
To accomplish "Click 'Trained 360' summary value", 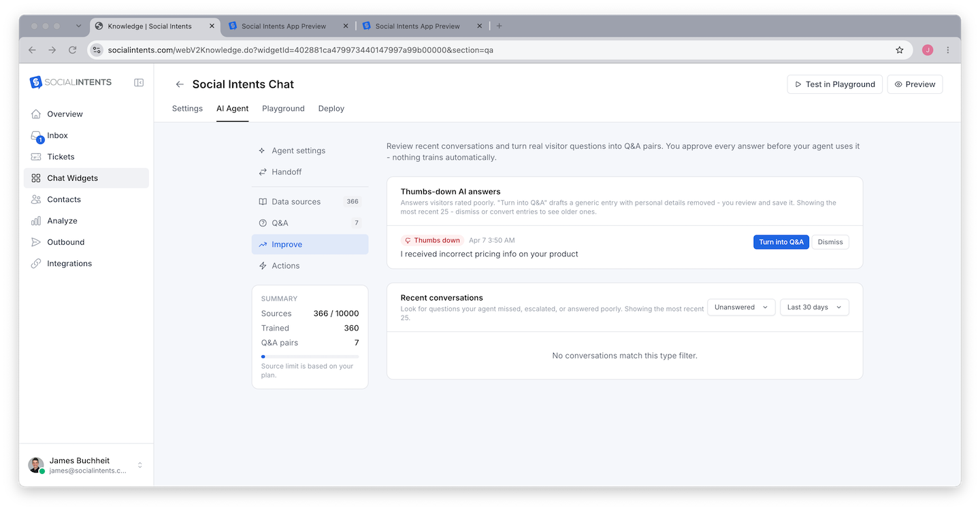I will [351, 328].
